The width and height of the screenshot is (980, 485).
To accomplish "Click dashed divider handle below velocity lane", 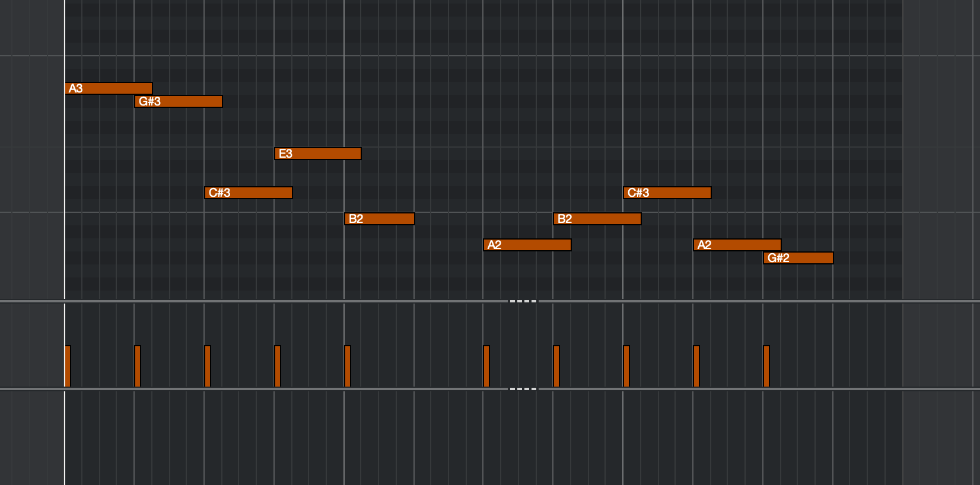I will click(x=523, y=389).
